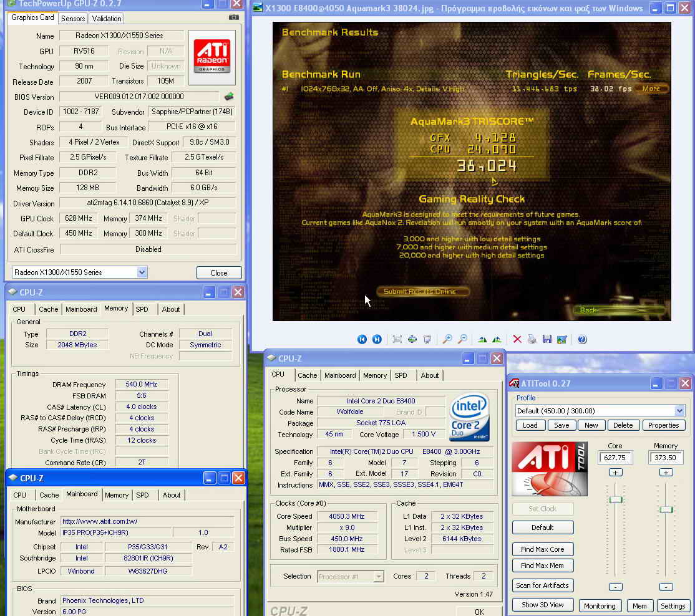Click OK in CPU-Z processor window
This screenshot has height=616, width=695.
tap(479, 612)
